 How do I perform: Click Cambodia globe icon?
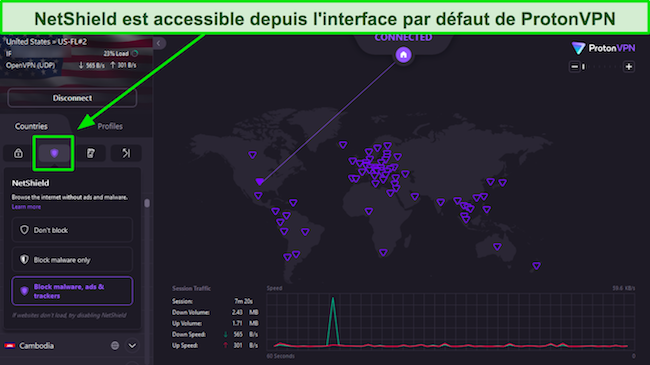(115, 346)
